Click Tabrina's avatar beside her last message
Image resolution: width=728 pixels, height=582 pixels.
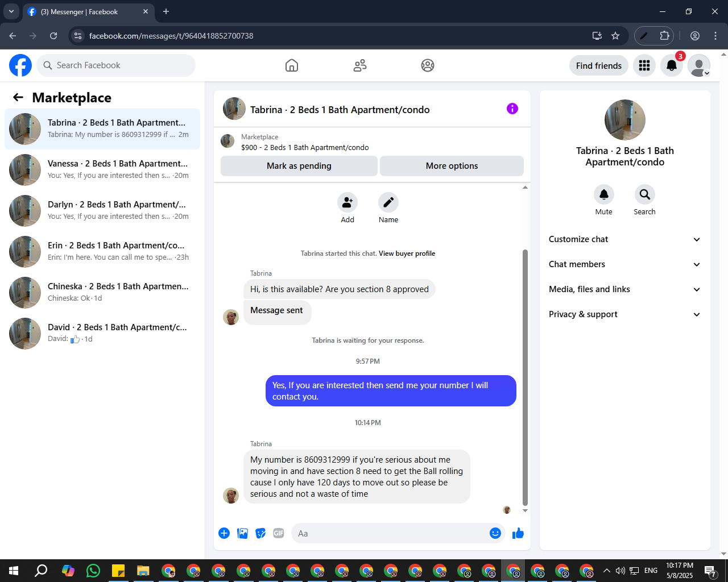(x=231, y=495)
